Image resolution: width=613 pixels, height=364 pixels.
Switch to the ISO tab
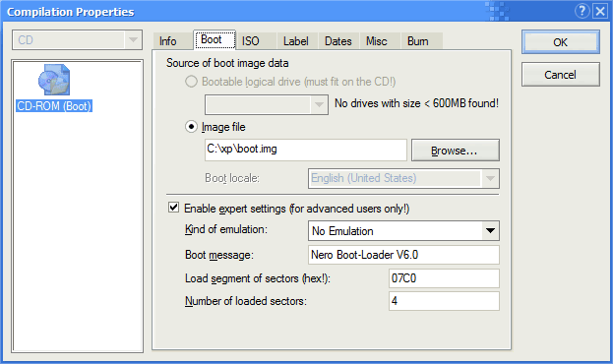(251, 41)
